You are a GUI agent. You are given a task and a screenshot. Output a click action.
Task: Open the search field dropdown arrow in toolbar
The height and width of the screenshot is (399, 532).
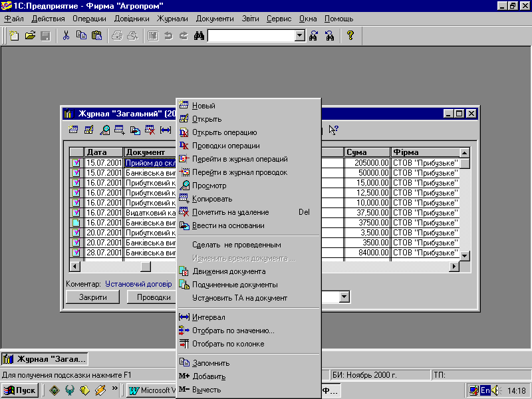tap(300, 36)
